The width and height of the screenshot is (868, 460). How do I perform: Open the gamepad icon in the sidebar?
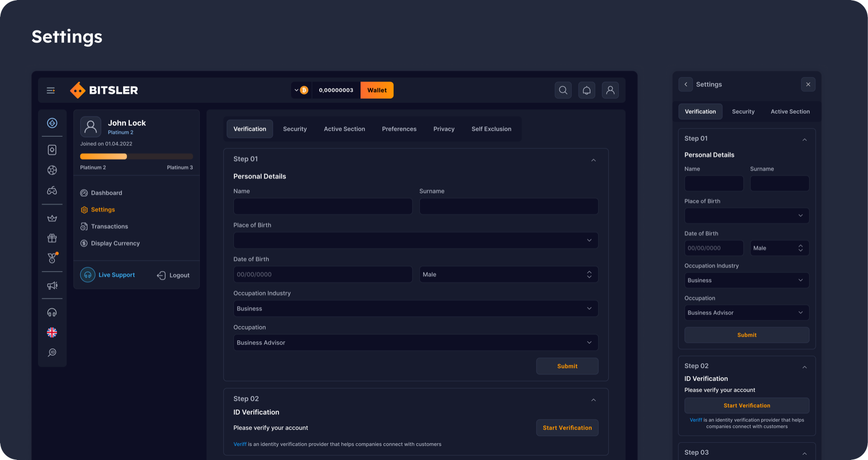tap(52, 190)
